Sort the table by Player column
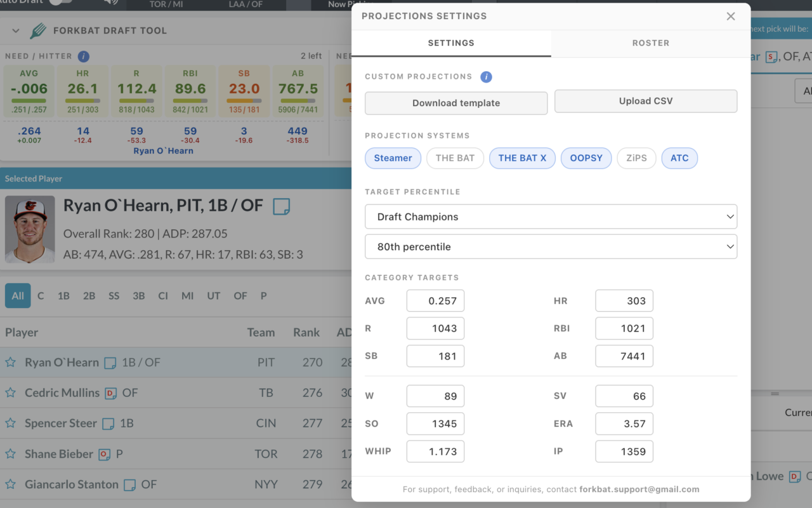The width and height of the screenshot is (812, 508). click(22, 332)
